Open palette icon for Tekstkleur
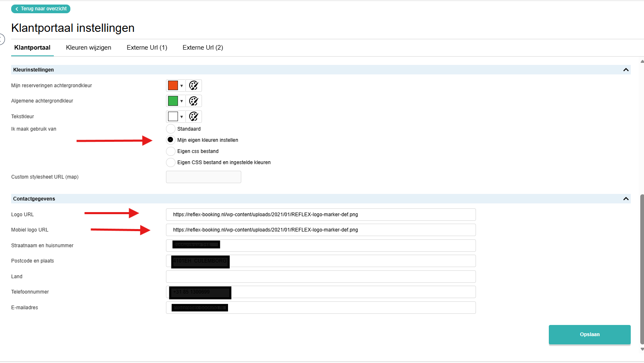 (194, 117)
